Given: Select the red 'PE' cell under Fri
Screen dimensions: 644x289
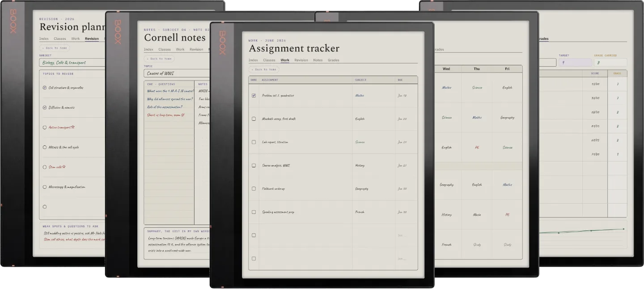Looking at the screenshot, I should coord(507,215).
